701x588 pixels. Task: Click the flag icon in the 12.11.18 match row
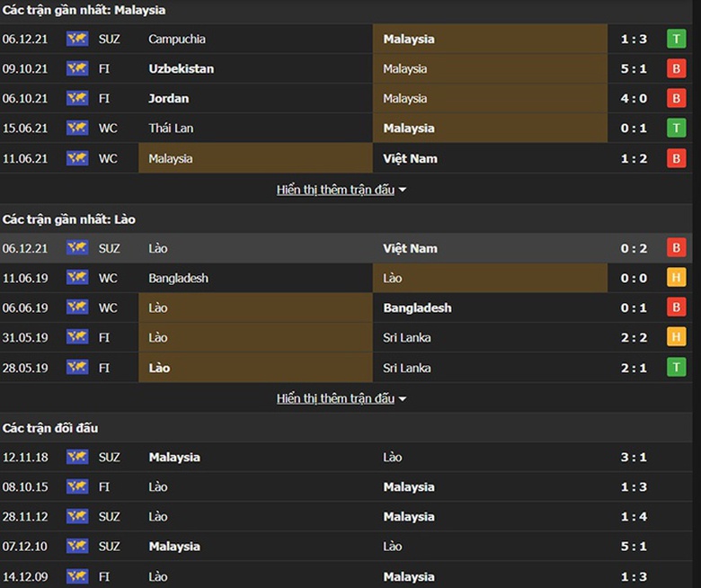77,457
